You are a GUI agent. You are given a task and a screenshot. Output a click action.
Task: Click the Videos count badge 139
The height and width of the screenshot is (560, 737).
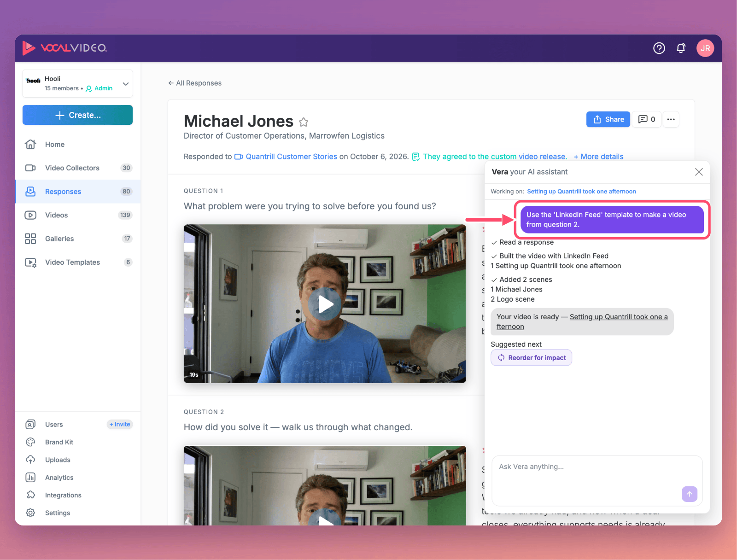click(x=125, y=215)
